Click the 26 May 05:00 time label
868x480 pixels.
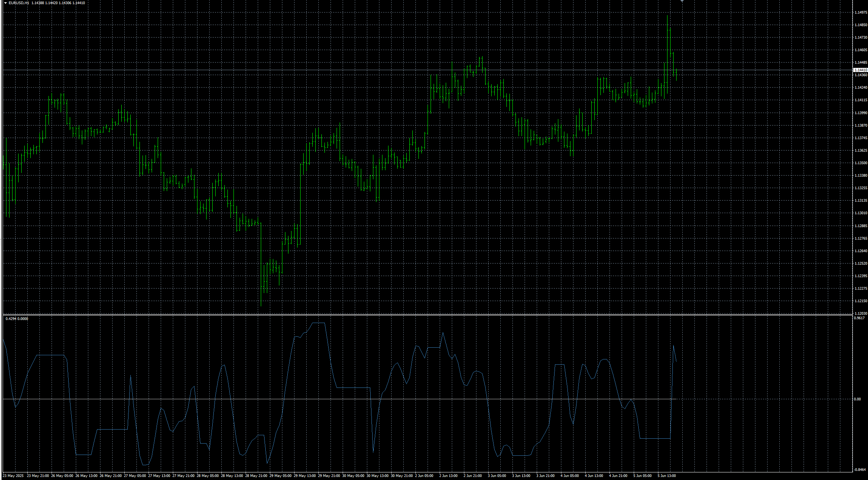pos(62,476)
